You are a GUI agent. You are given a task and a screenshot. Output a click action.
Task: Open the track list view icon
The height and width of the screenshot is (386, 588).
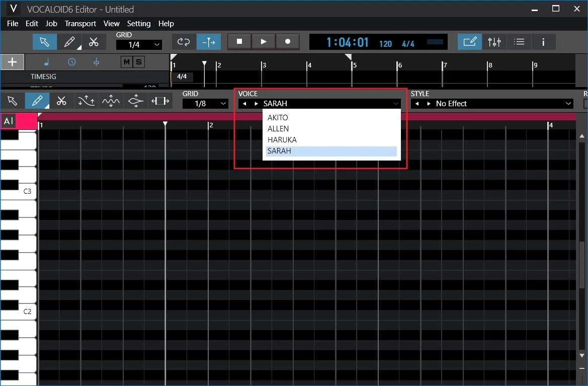(x=519, y=42)
